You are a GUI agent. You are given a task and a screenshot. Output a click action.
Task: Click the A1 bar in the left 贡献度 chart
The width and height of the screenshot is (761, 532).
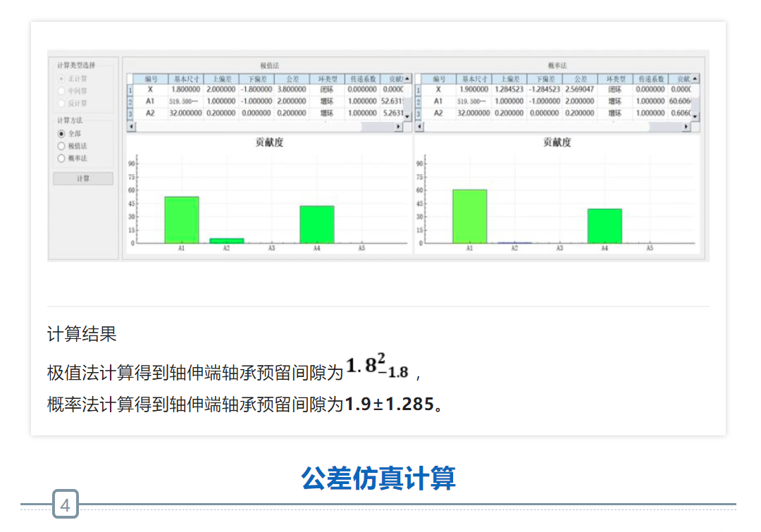point(182,220)
